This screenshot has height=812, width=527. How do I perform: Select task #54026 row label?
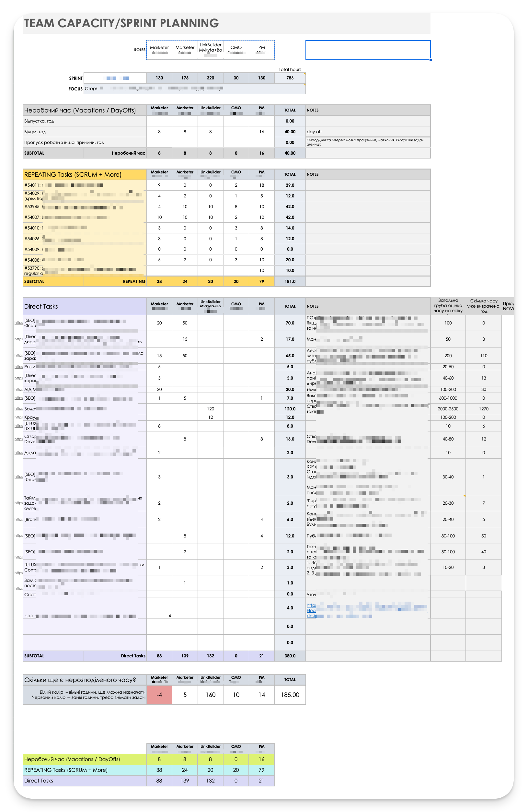coord(85,239)
